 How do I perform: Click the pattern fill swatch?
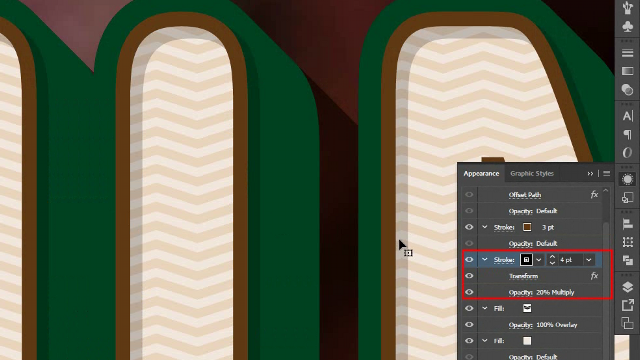pos(527,308)
